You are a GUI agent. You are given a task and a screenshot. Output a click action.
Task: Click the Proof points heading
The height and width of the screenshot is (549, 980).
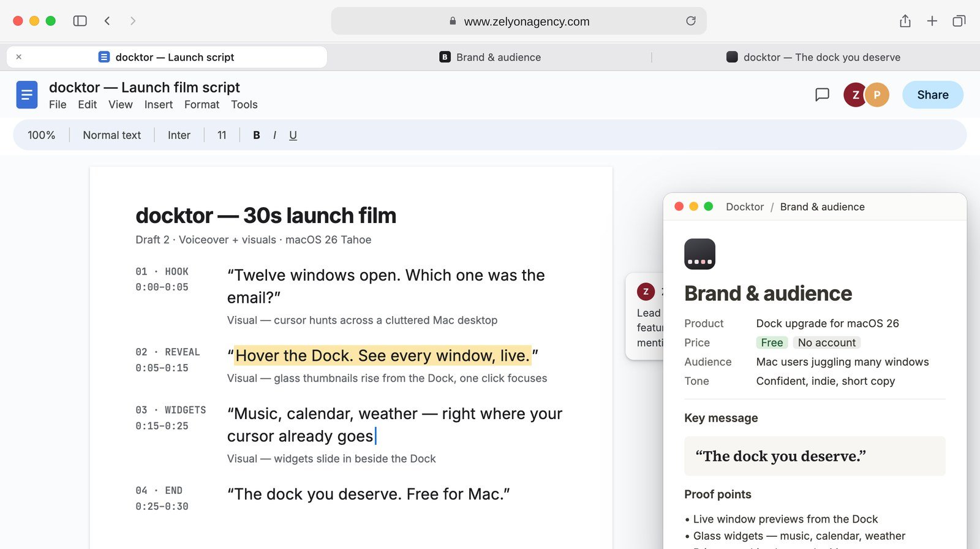coord(717,494)
